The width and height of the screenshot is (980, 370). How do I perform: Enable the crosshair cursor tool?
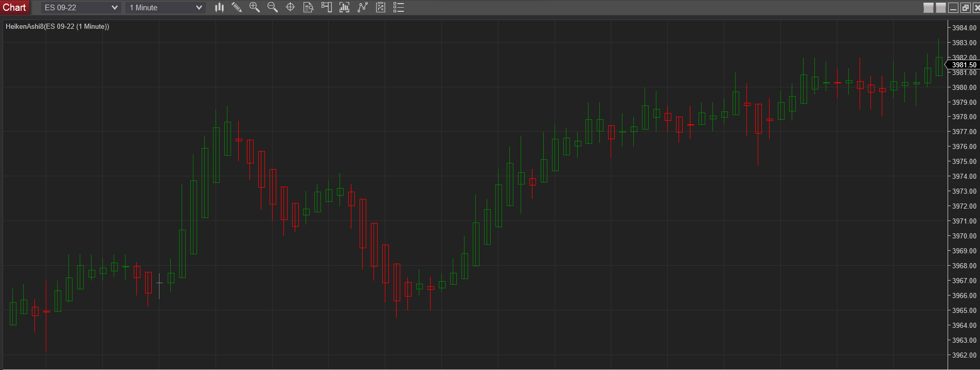(x=290, y=7)
